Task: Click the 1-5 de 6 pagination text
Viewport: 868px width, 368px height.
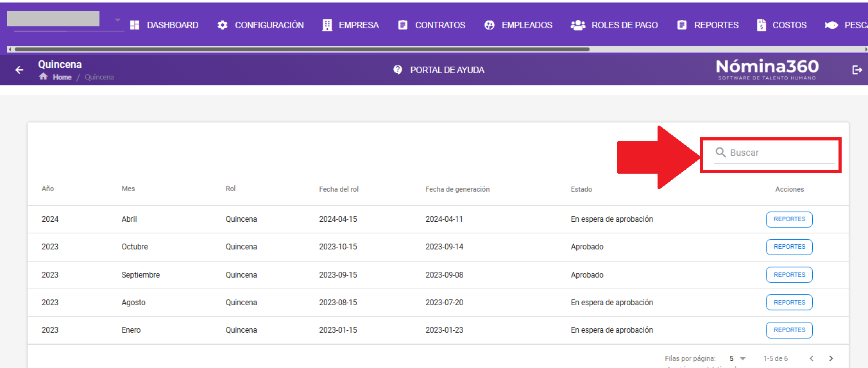Action: point(776,358)
